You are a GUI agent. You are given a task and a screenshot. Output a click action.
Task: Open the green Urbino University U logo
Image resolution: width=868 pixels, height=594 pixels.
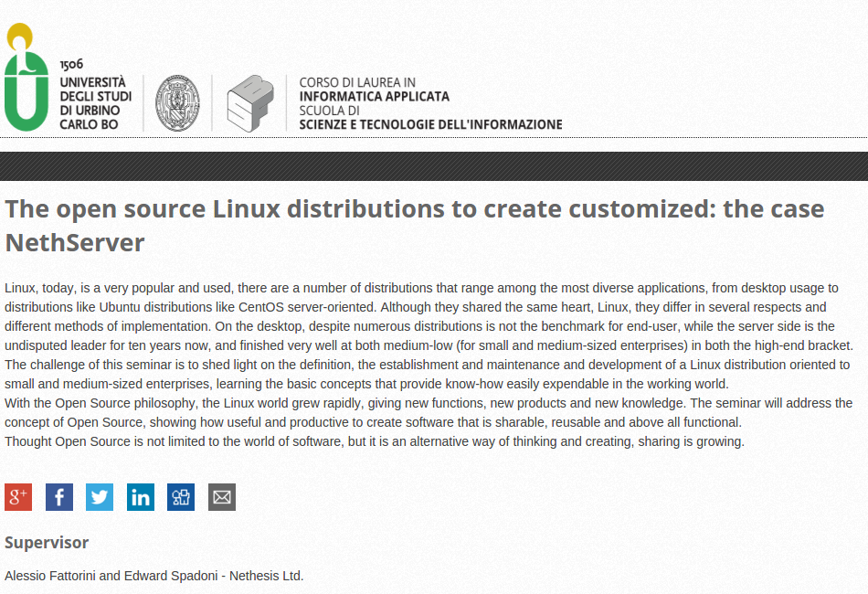[x=26, y=77]
